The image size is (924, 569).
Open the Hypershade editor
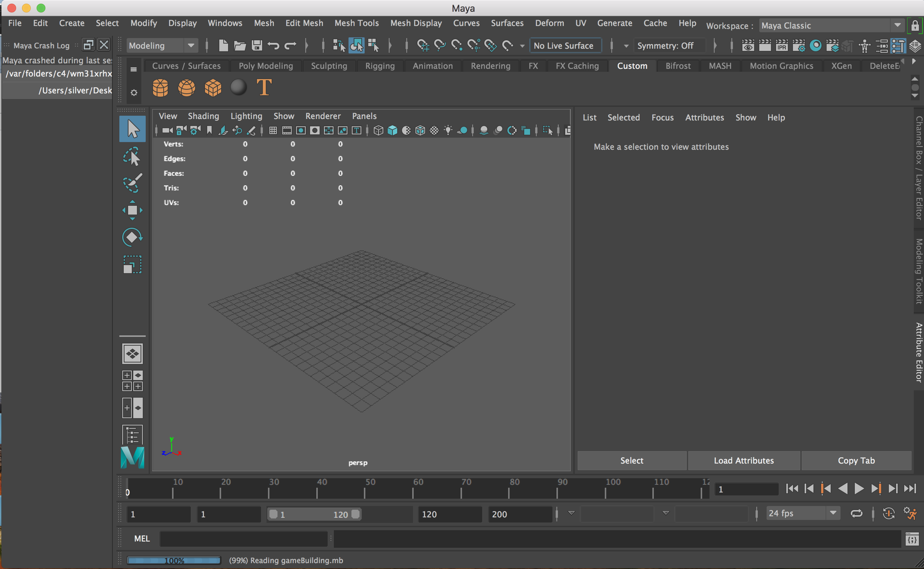(816, 45)
